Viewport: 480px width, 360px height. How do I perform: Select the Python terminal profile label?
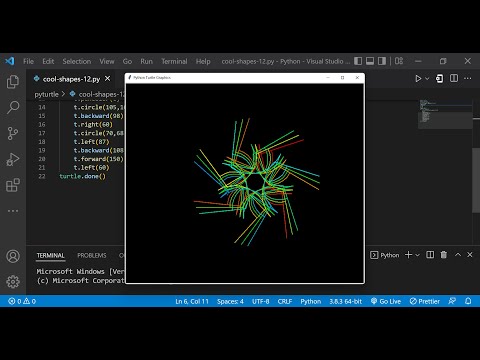click(x=385, y=255)
